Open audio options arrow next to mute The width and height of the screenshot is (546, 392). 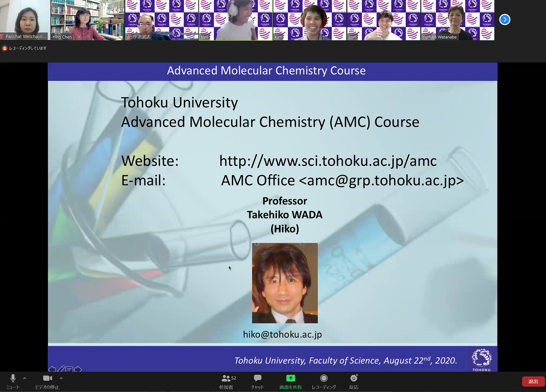click(25, 378)
